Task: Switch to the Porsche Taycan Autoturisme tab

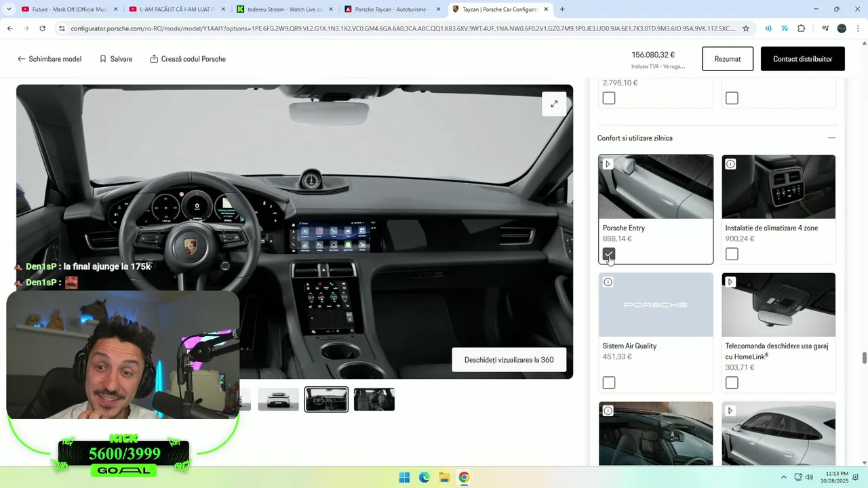Action: (x=393, y=9)
